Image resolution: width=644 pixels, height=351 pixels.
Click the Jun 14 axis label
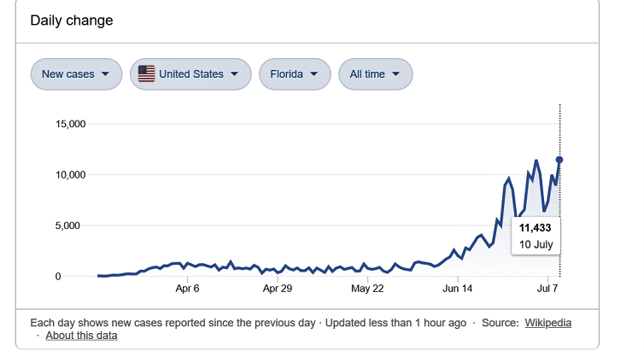click(x=458, y=289)
